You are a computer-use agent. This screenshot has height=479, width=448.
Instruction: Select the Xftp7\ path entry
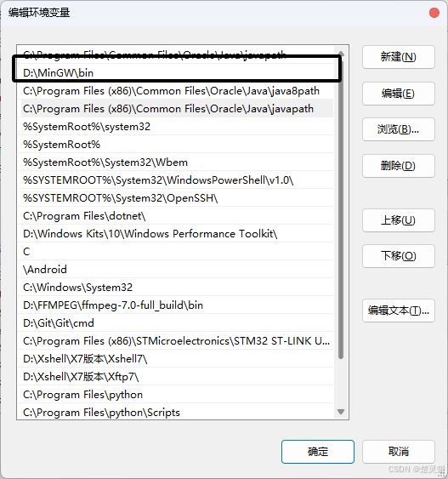[175, 377]
